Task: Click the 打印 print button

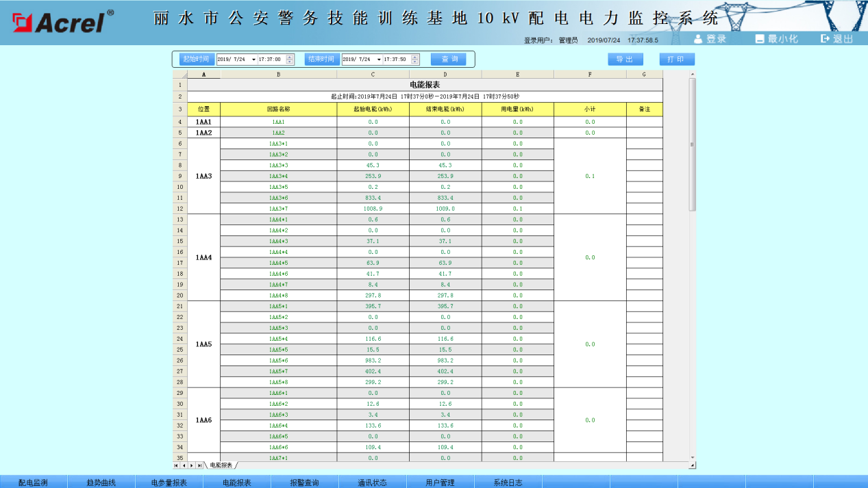Action: tap(676, 60)
